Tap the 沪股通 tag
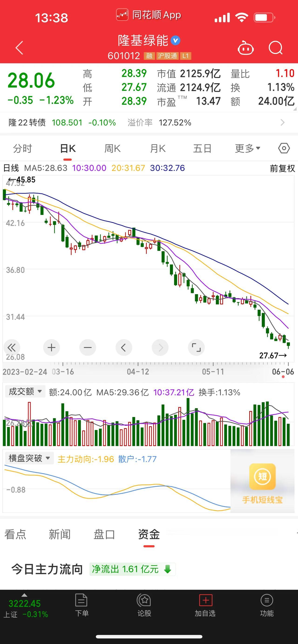298x644 pixels. tap(167, 56)
